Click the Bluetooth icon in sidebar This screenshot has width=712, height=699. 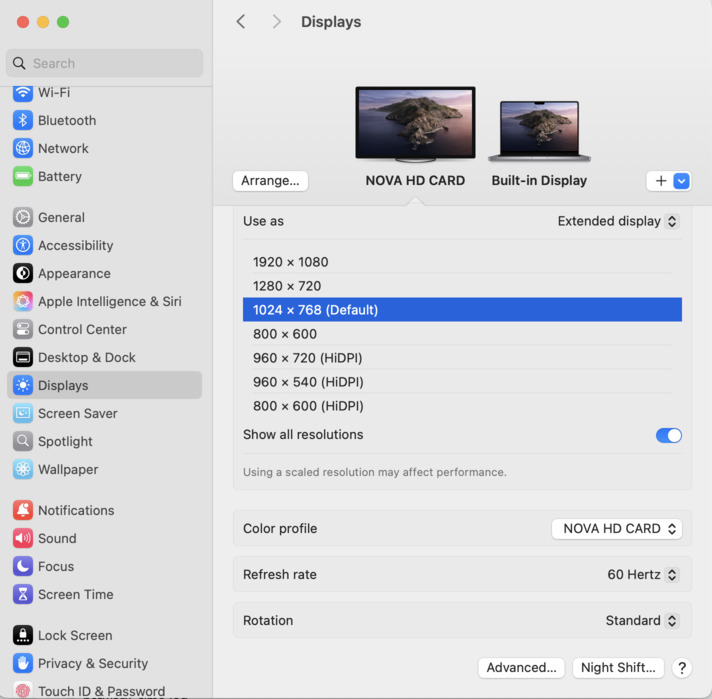pos(23,120)
